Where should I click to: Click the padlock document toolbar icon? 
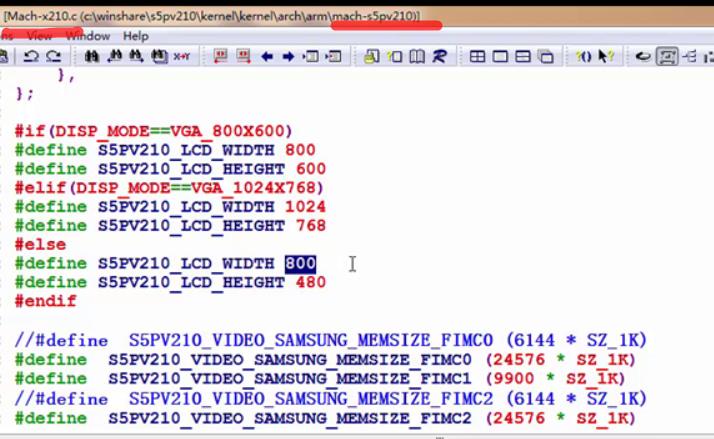pyautogui.click(x=372, y=56)
